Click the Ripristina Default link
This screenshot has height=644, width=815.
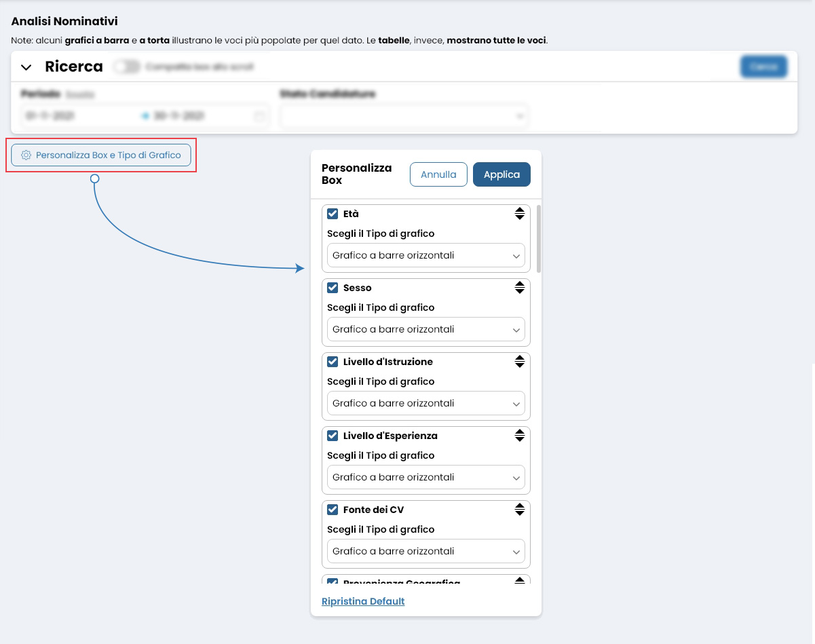pos(362,601)
